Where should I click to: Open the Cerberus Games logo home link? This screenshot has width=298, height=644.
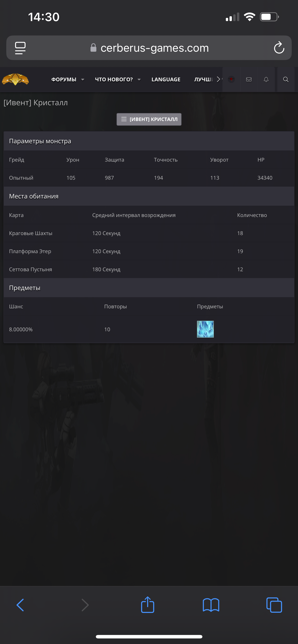[x=15, y=80]
